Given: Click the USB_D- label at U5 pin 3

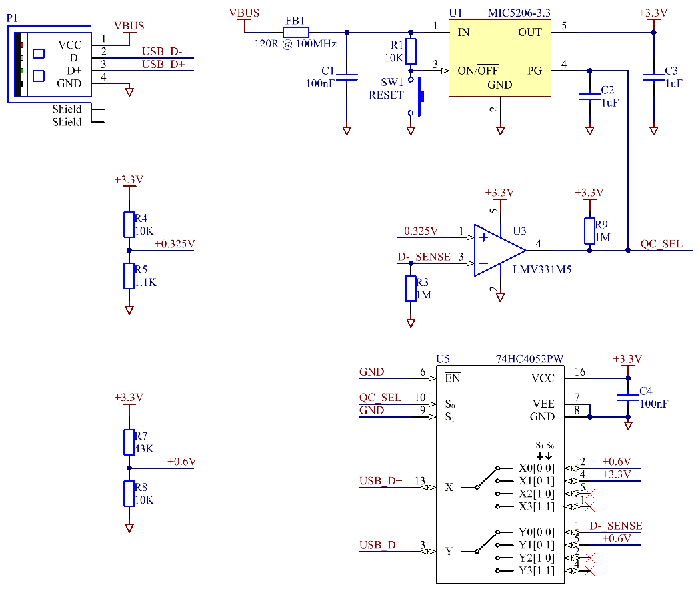Looking at the screenshot, I should (379, 545).
